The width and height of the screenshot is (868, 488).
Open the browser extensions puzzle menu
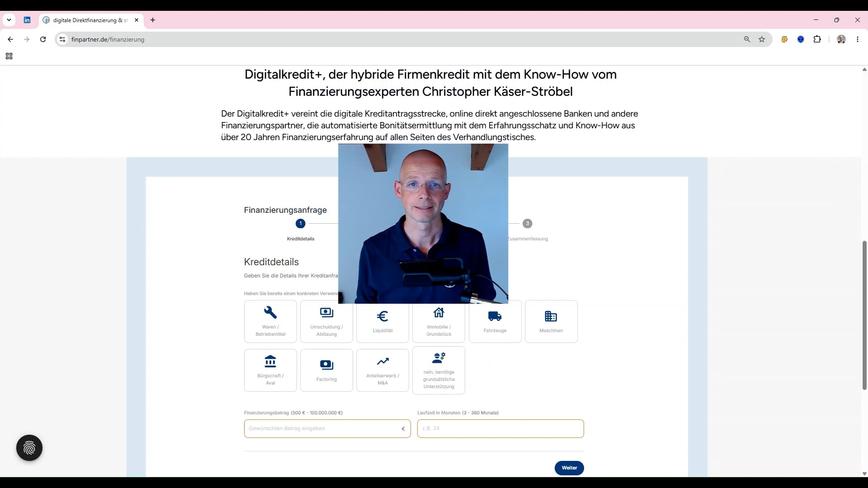point(817,39)
